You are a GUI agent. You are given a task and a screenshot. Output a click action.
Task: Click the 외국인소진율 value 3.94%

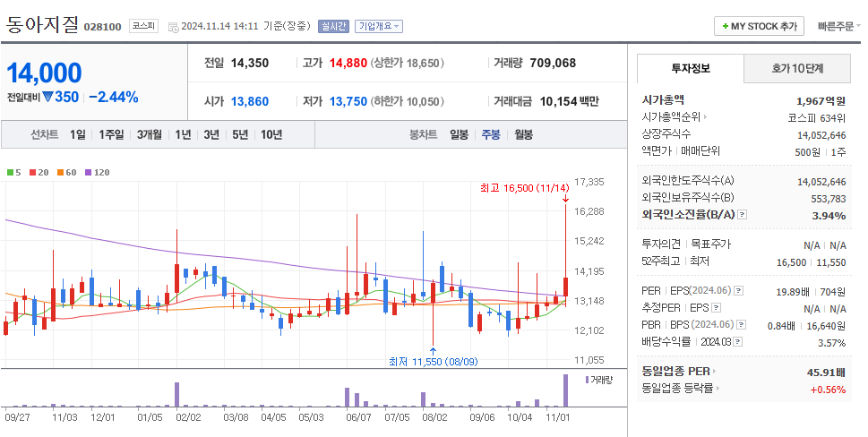829,216
